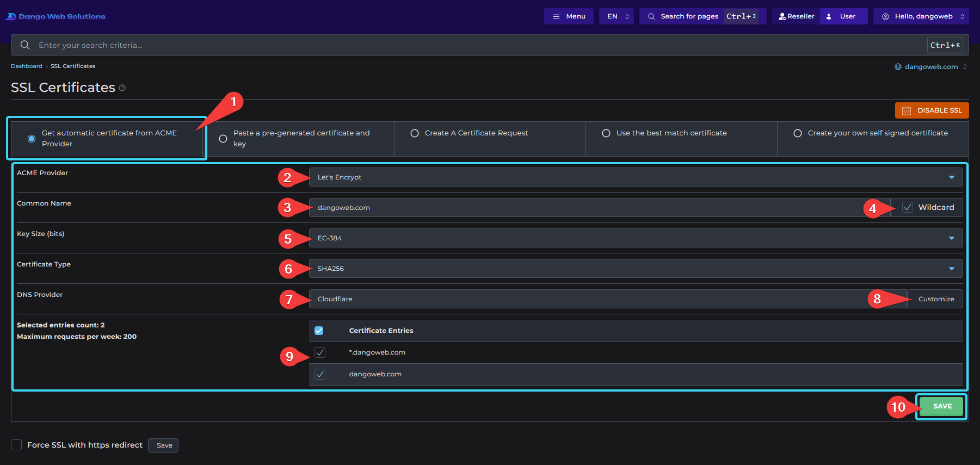Switch to Reseller access level
The image size is (980, 465).
click(796, 16)
